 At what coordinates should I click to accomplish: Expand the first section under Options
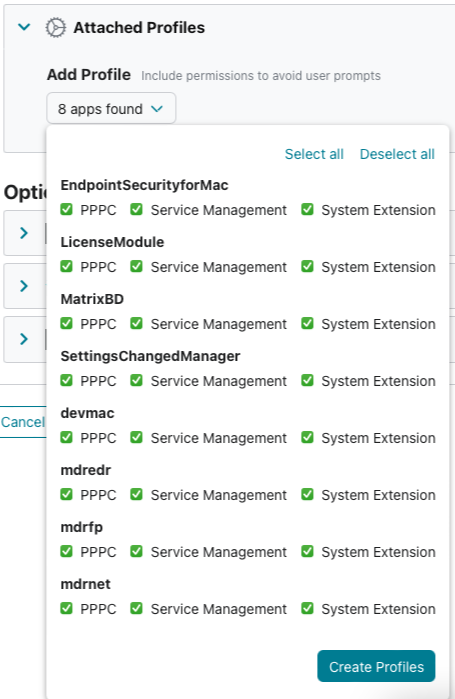tap(24, 233)
